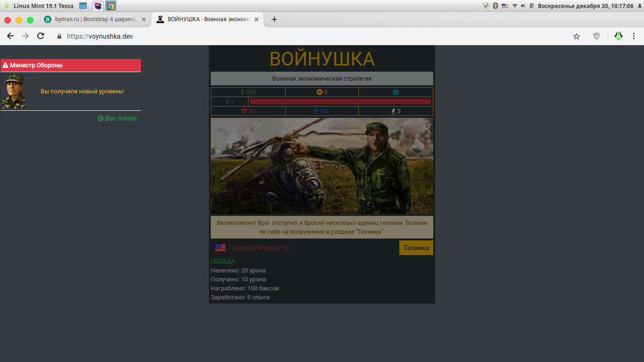Click the gold coin balance icon

pyautogui.click(x=319, y=92)
